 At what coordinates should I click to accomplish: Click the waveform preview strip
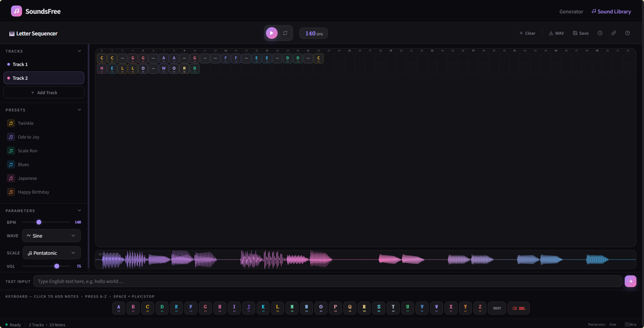pyautogui.click(x=365, y=260)
